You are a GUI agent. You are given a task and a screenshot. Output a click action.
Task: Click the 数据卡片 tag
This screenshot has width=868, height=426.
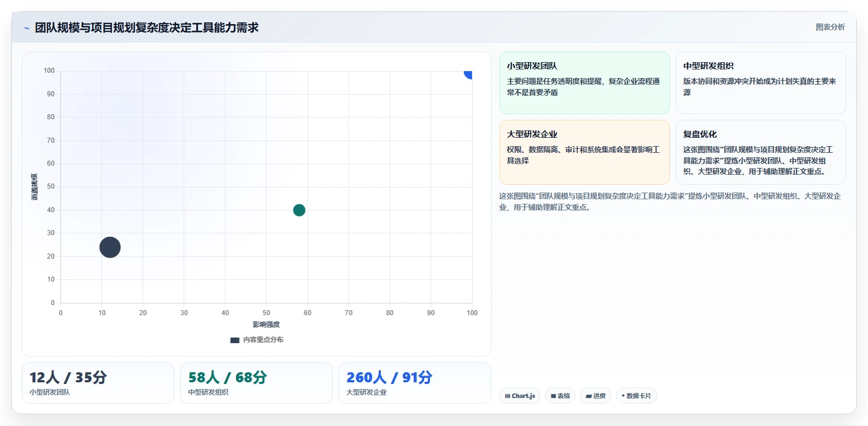pyautogui.click(x=636, y=396)
